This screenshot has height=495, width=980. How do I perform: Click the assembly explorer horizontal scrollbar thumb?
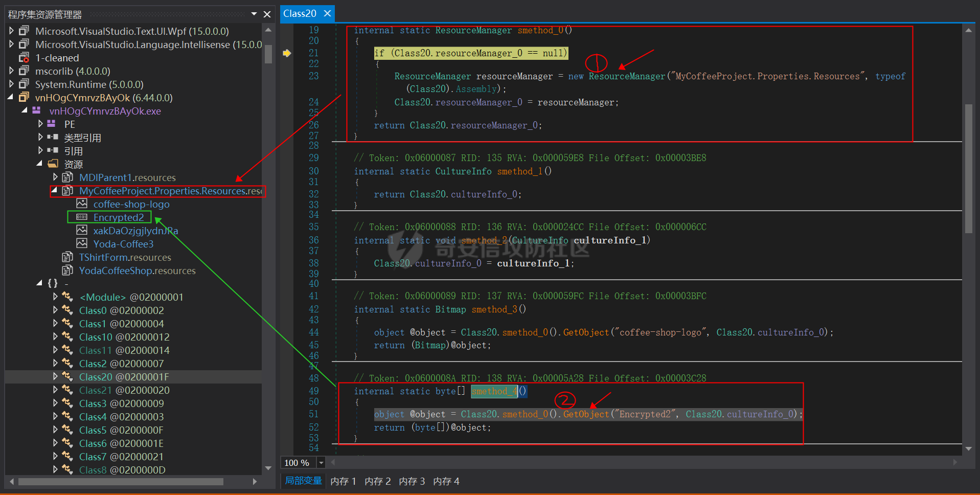[121, 482]
